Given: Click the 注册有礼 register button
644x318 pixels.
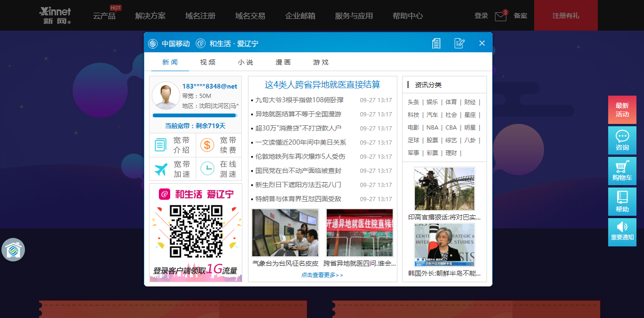Looking at the screenshot, I should coord(566,16).
